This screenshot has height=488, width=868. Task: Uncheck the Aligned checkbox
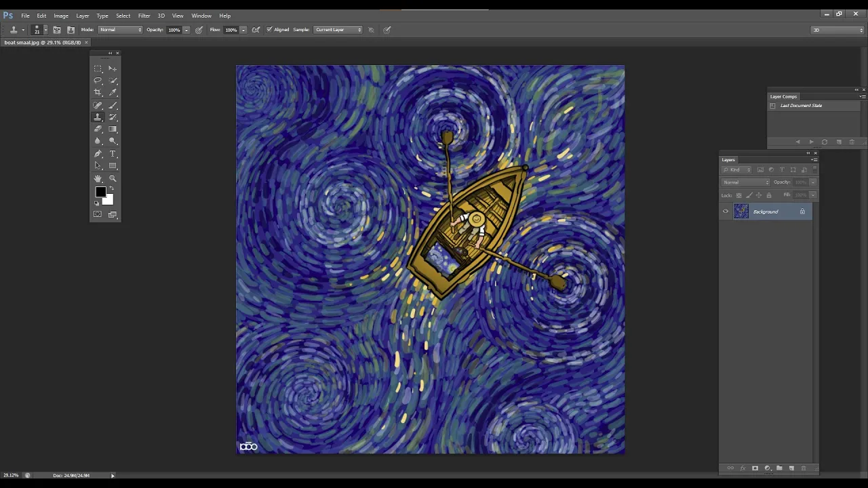269,30
